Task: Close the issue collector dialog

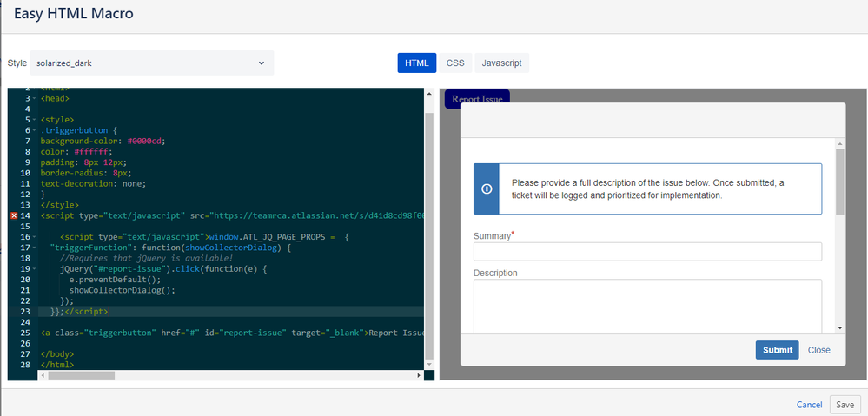Action: [x=818, y=350]
